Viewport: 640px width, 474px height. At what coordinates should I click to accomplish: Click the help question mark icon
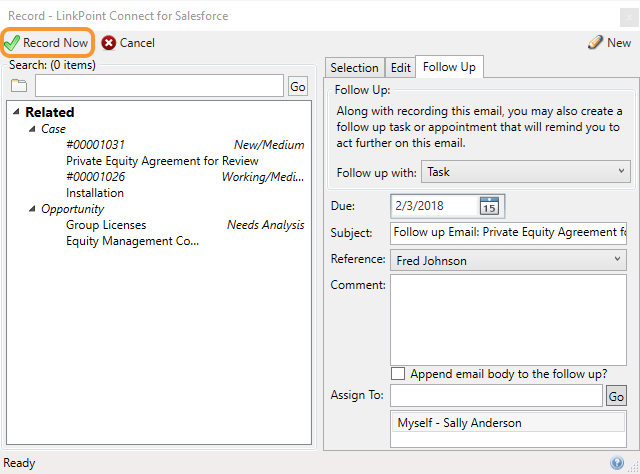(617, 463)
